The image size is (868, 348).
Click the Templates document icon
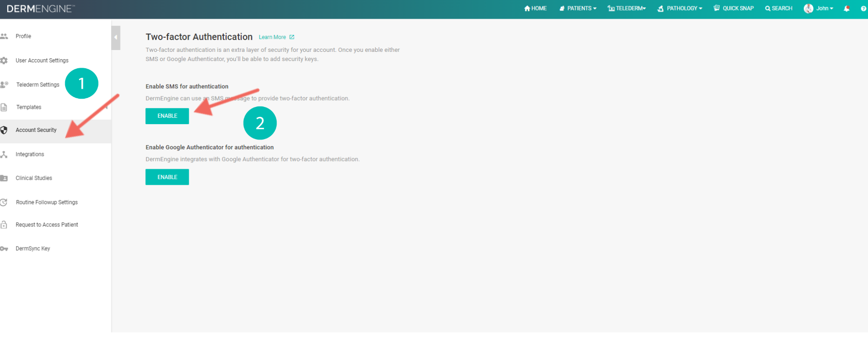tap(4, 107)
